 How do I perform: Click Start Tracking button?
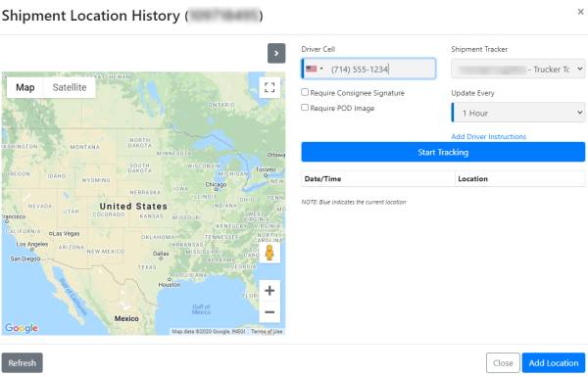click(443, 152)
